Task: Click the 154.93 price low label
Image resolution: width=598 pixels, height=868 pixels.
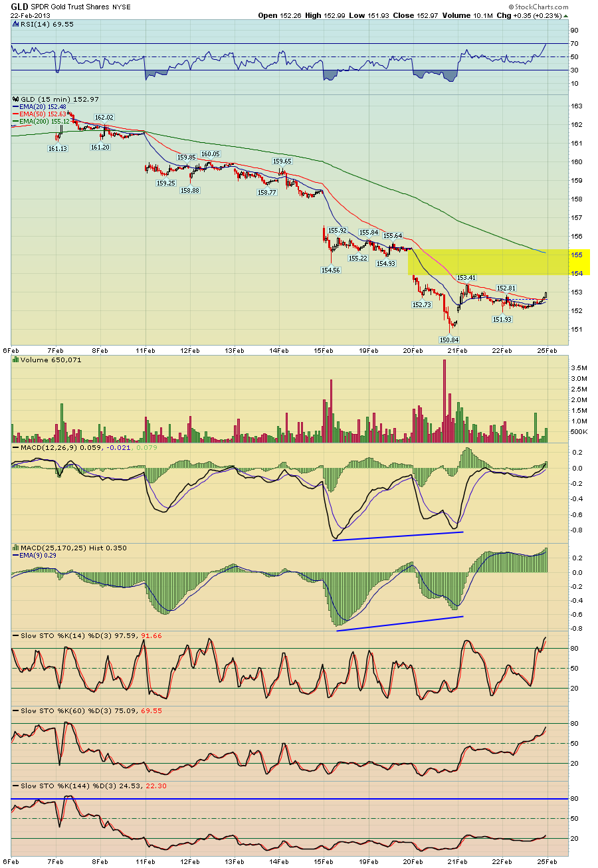Action: point(386,263)
